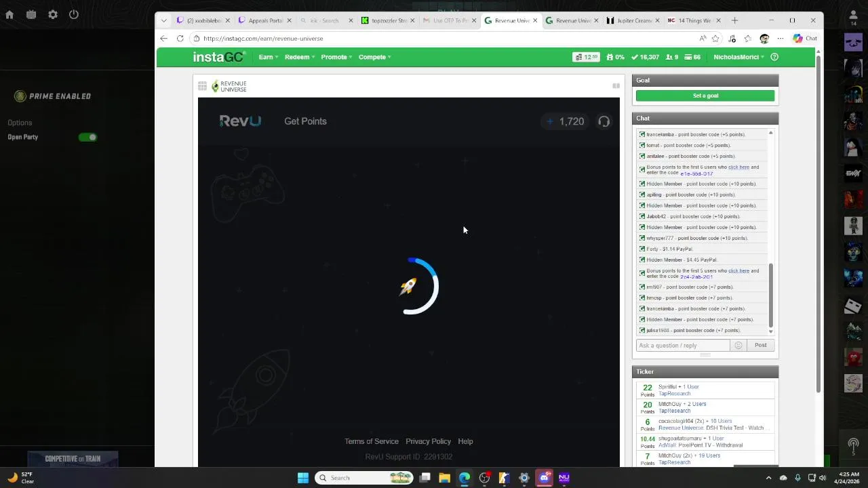Switch to the xxxbiblebo Twitch tab
Screen dimensions: 868x488
(x=202, y=20)
